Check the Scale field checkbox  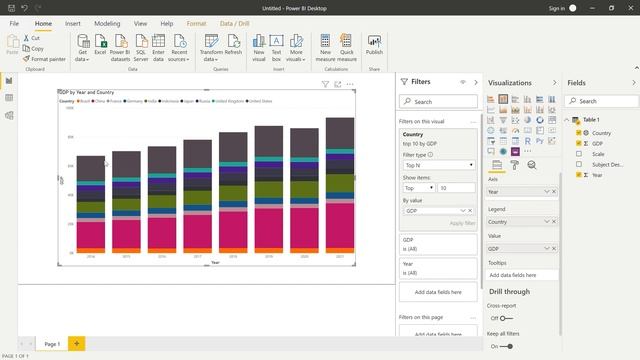coord(578,154)
